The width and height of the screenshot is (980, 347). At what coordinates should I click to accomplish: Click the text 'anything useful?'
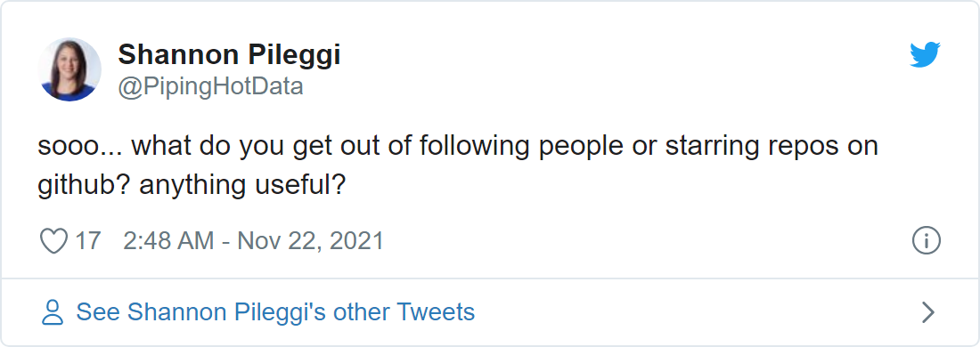(242, 186)
